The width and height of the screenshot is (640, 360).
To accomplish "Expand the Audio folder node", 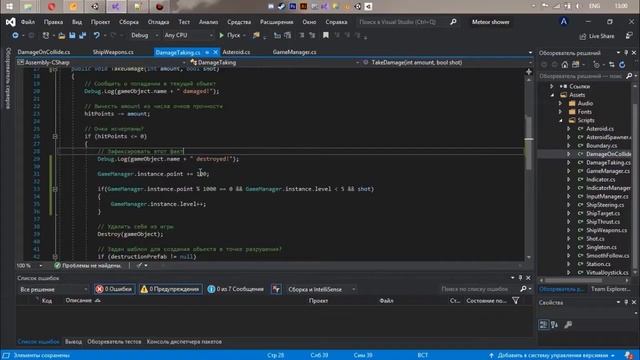I will coord(560,103).
